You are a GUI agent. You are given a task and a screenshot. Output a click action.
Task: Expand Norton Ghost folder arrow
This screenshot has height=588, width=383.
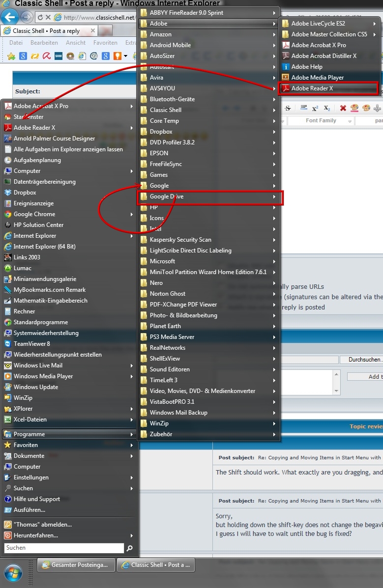274,294
